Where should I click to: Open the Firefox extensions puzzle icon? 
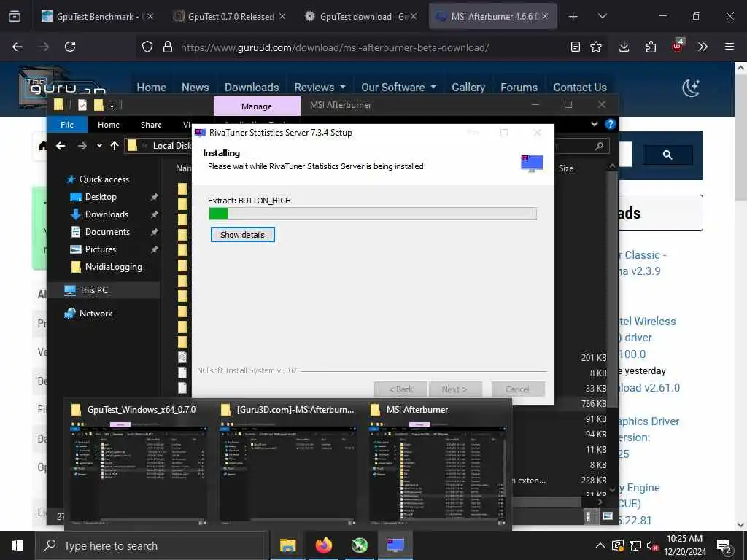(651, 47)
